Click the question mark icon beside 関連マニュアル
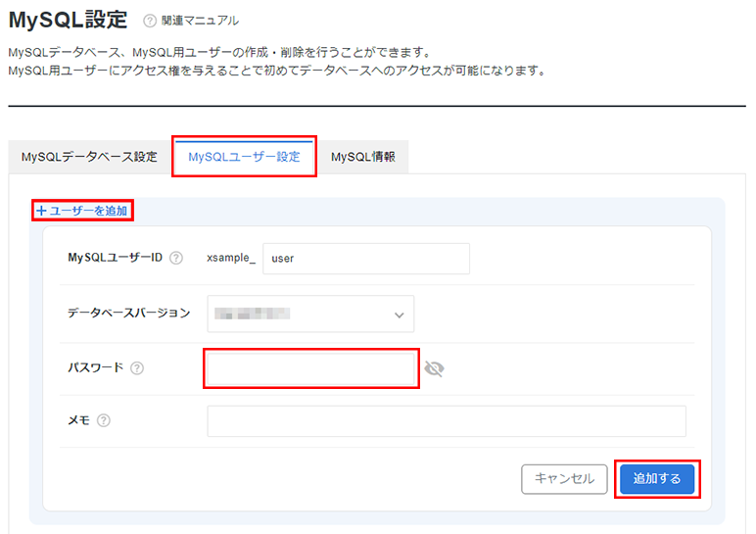Screen dimensions: 756x534 (150, 21)
